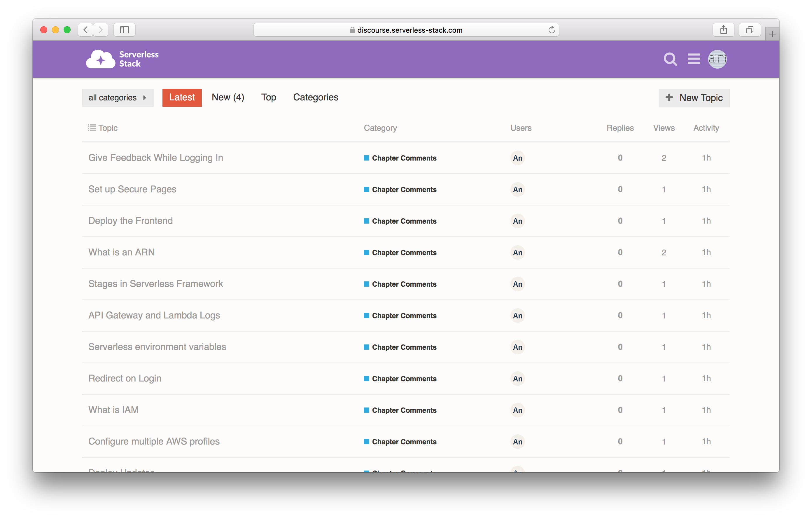This screenshot has width=812, height=519.
Task: Switch to the New (4) tab
Action: pos(228,97)
